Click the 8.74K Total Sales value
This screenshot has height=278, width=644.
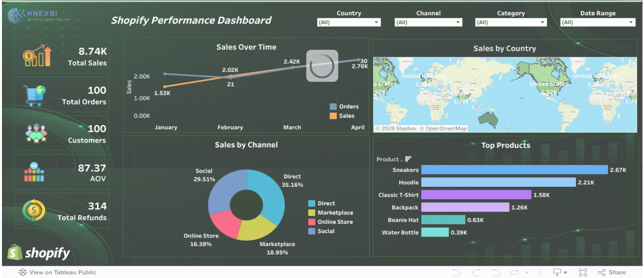click(x=93, y=51)
